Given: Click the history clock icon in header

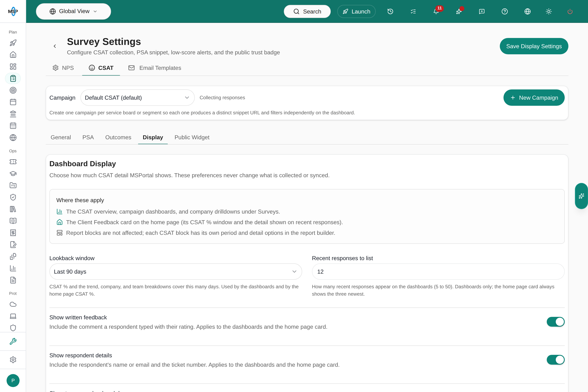Looking at the screenshot, I should tap(390, 11).
